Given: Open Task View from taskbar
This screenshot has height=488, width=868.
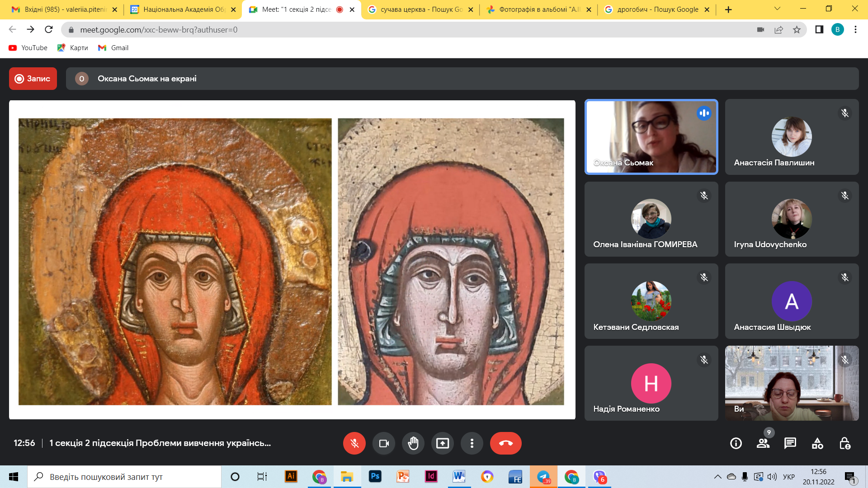Looking at the screenshot, I should coord(262,477).
